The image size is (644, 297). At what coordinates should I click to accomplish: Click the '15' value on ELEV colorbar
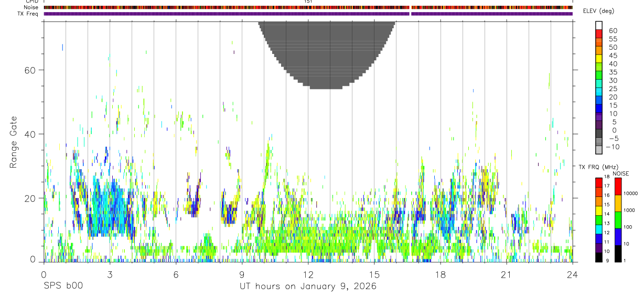[613, 105]
